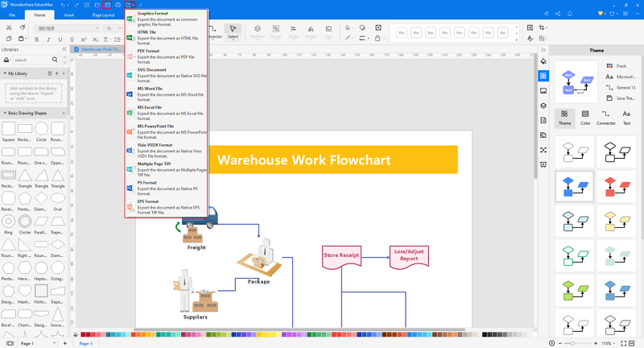The height and width of the screenshot is (348, 644).
Task: Click the Cut scissors icon
Action: [9, 27]
